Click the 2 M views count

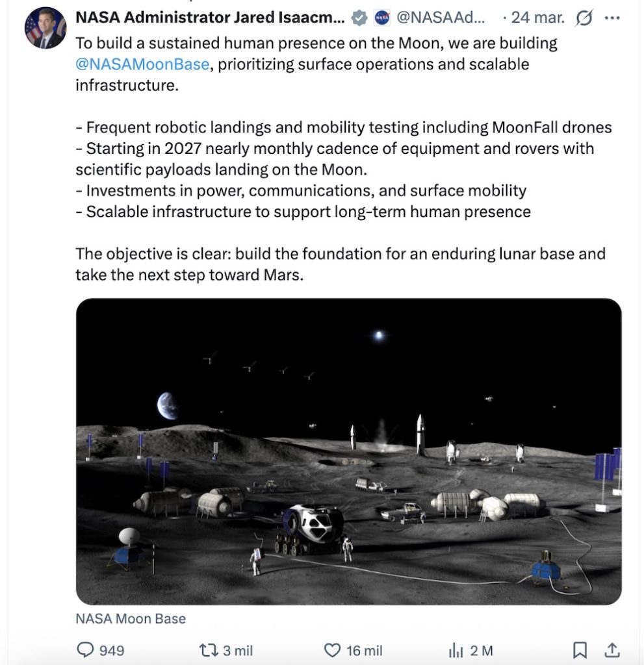click(x=482, y=649)
